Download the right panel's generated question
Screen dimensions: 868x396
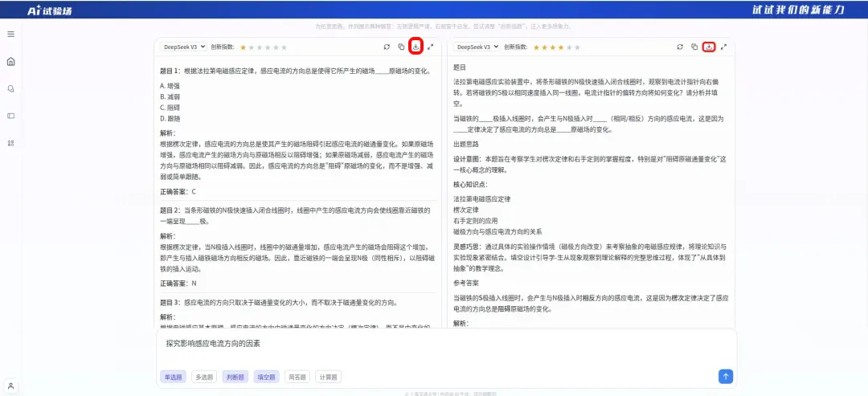click(709, 47)
